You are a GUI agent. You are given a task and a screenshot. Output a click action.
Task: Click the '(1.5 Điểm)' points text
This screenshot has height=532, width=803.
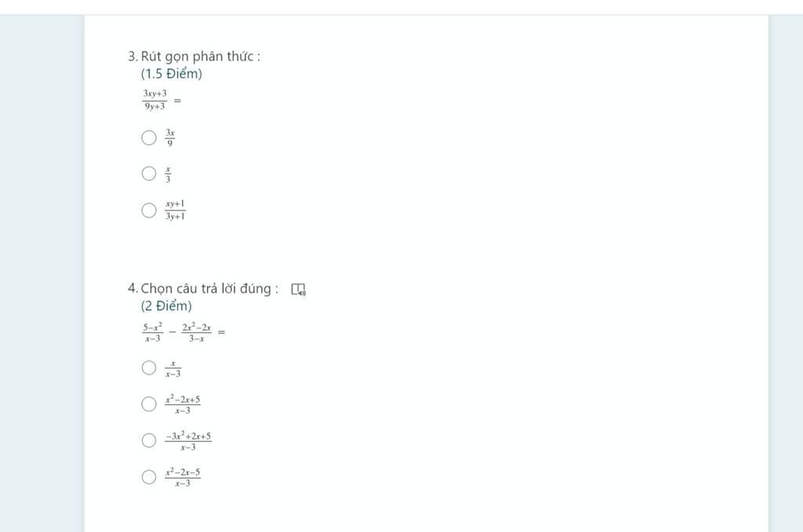tap(172, 74)
